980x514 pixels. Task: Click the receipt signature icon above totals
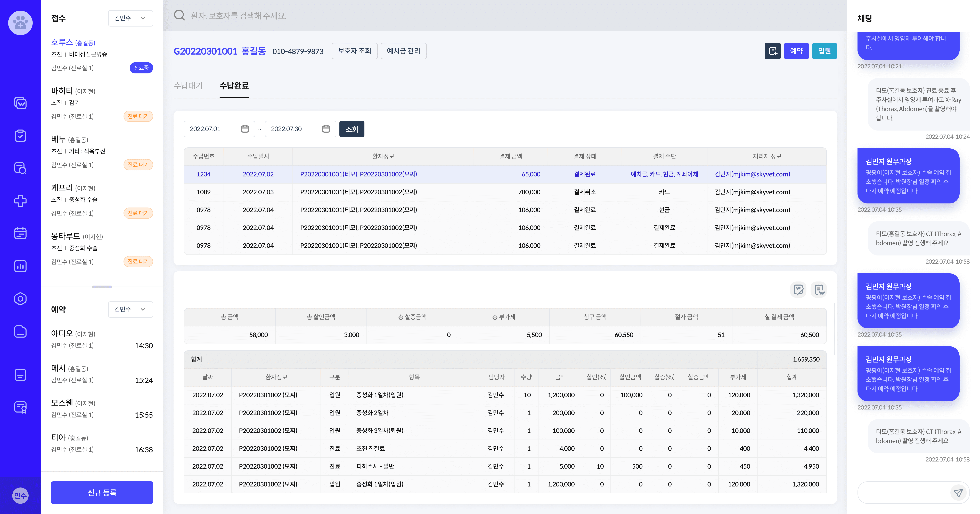[x=819, y=290]
